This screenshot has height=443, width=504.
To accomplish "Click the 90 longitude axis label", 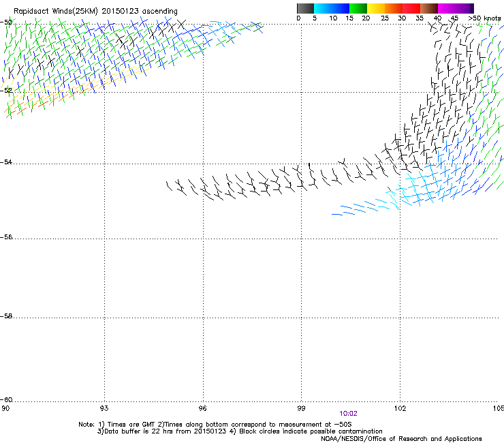I will coord(5,408).
